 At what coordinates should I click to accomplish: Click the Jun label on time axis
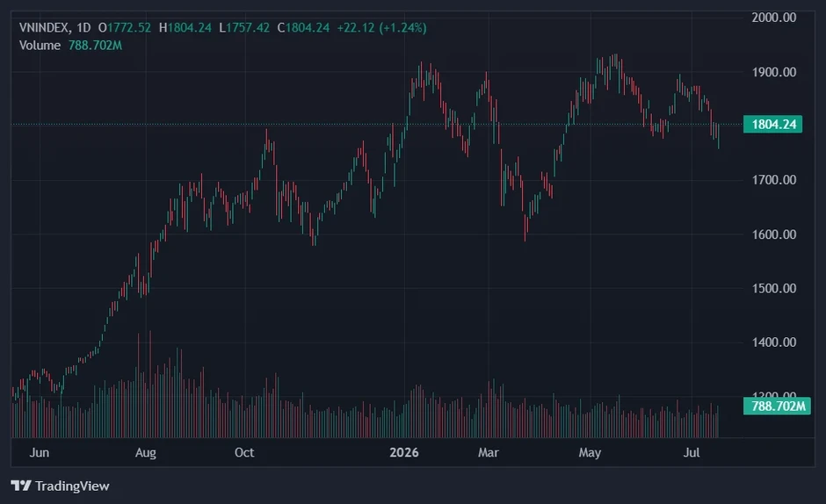pyautogui.click(x=40, y=452)
